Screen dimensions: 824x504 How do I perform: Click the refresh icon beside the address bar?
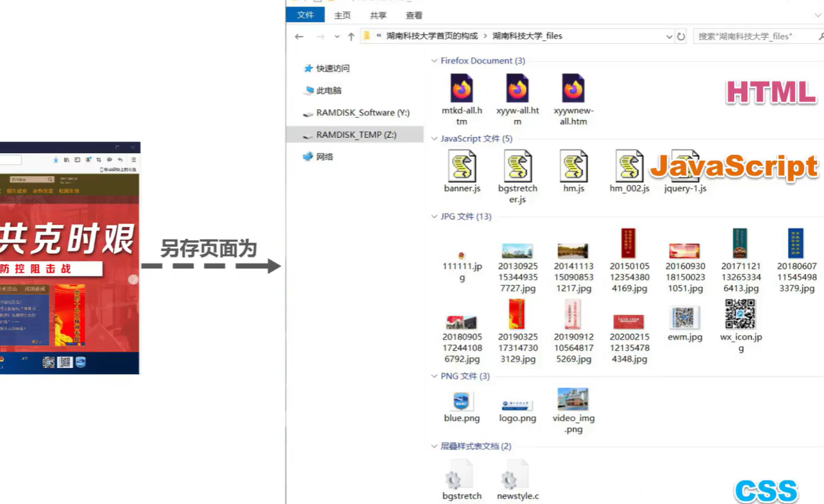click(x=680, y=37)
